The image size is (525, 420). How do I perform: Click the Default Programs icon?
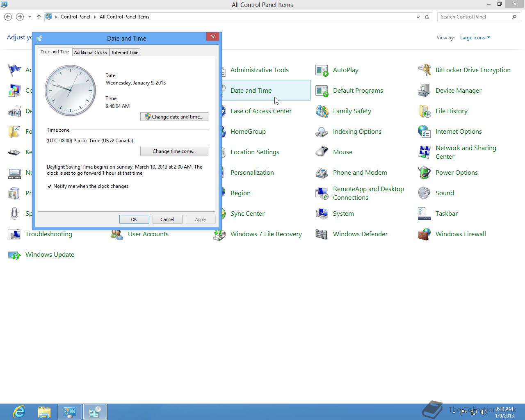pos(322,91)
